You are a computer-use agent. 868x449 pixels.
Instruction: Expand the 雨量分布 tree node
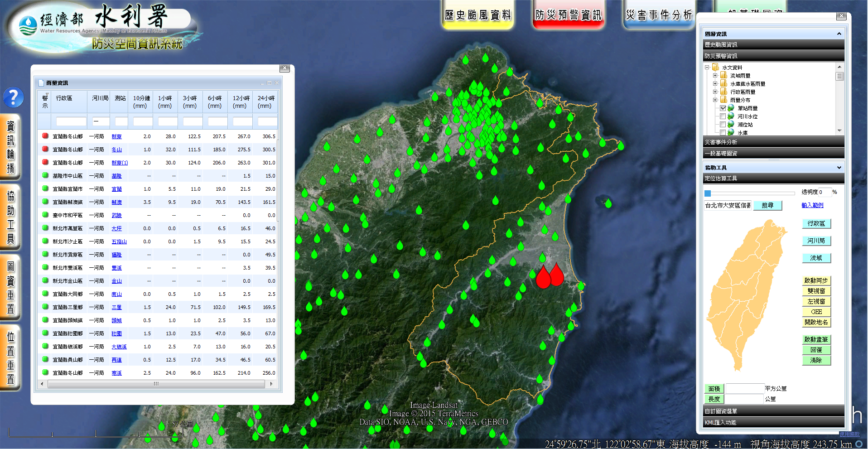point(715,100)
